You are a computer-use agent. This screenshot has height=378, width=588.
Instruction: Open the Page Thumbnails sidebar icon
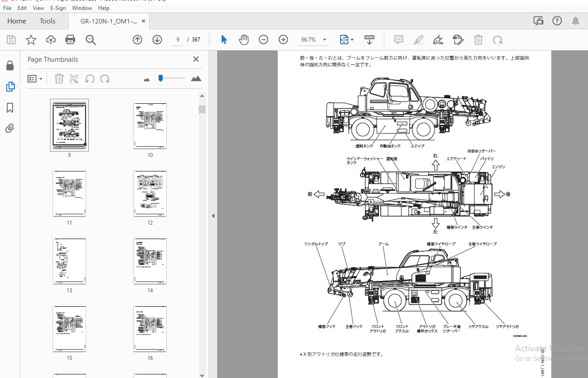point(10,87)
